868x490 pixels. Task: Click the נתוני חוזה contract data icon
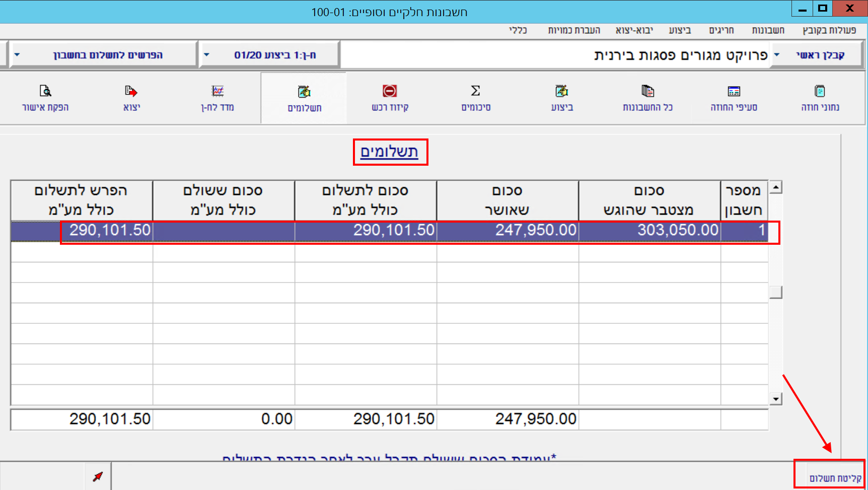(820, 92)
